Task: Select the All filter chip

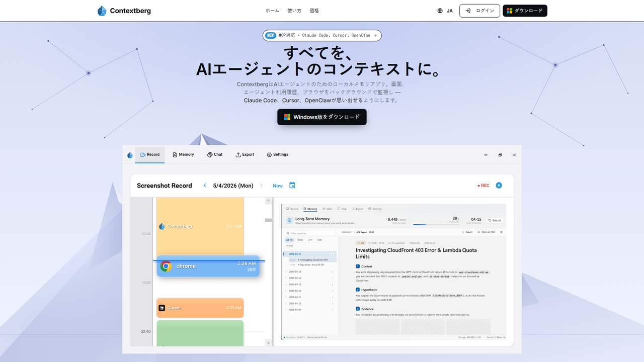Action: point(290,240)
